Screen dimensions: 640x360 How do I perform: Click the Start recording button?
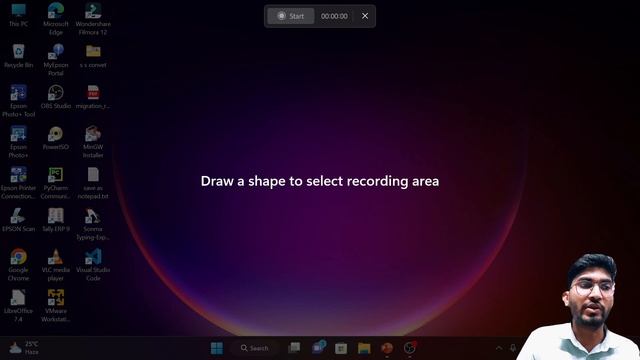coord(291,16)
